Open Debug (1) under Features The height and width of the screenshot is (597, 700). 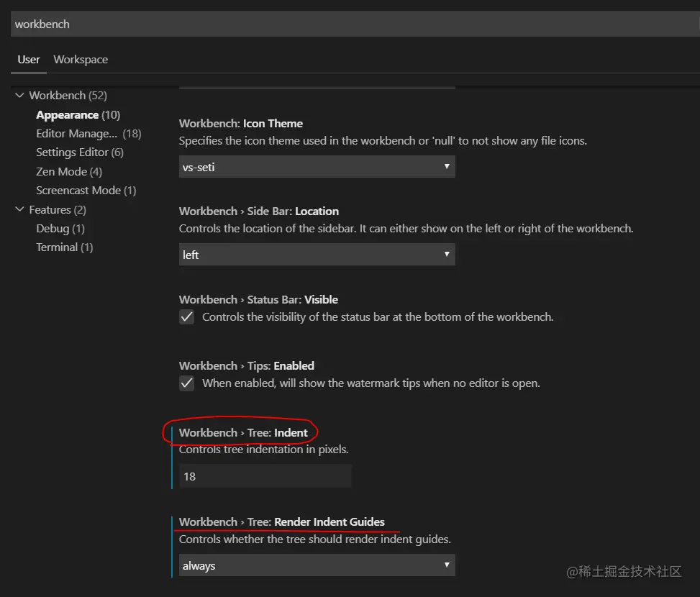pos(60,229)
